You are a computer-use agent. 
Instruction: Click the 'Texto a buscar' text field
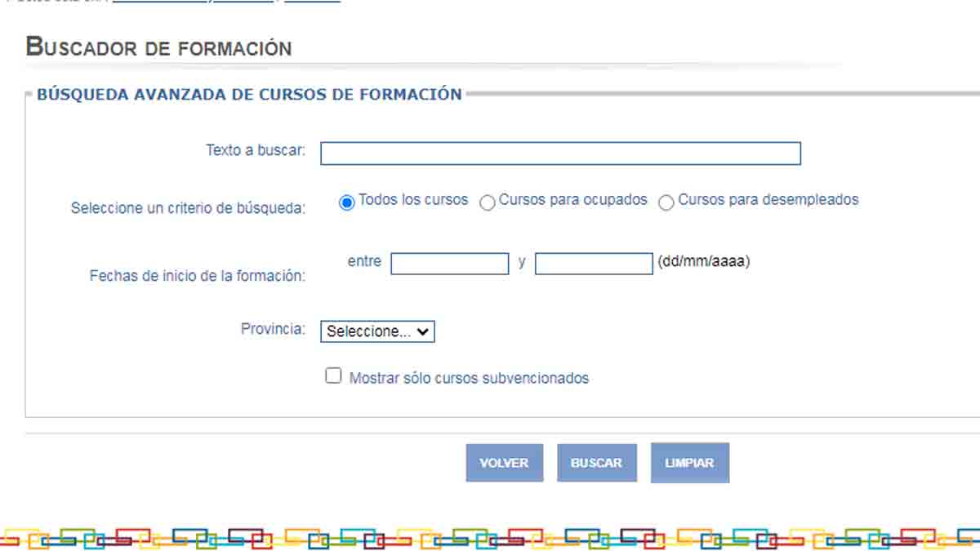(x=560, y=153)
